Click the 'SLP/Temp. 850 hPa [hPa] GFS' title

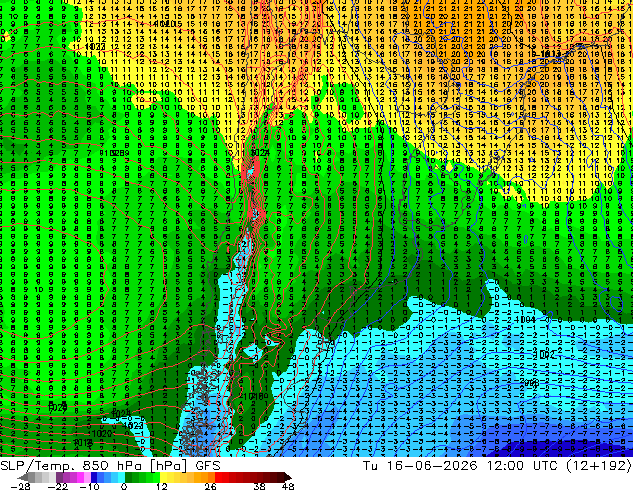[x=110, y=465]
